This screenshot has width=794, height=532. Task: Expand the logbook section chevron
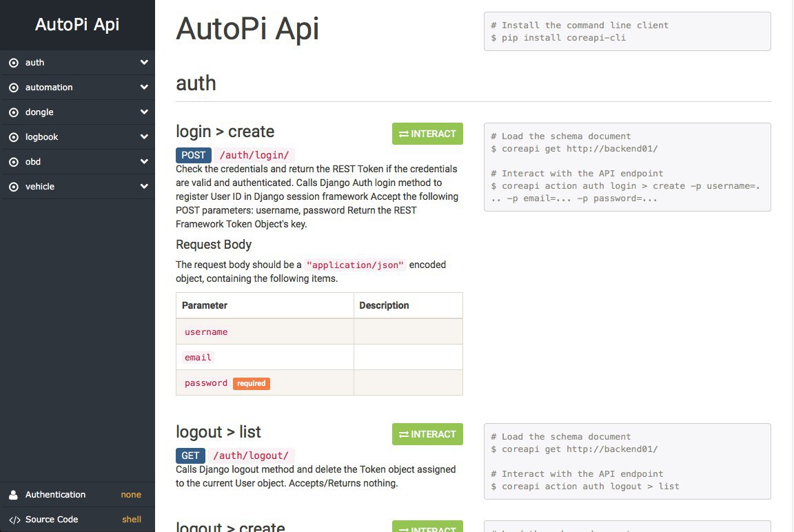[144, 136]
